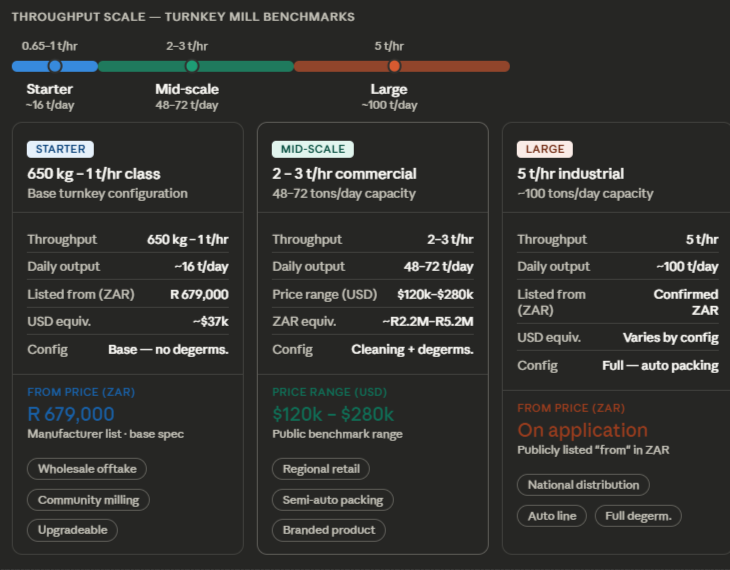Click the Mid-scale marker dot on the scale

click(192, 66)
